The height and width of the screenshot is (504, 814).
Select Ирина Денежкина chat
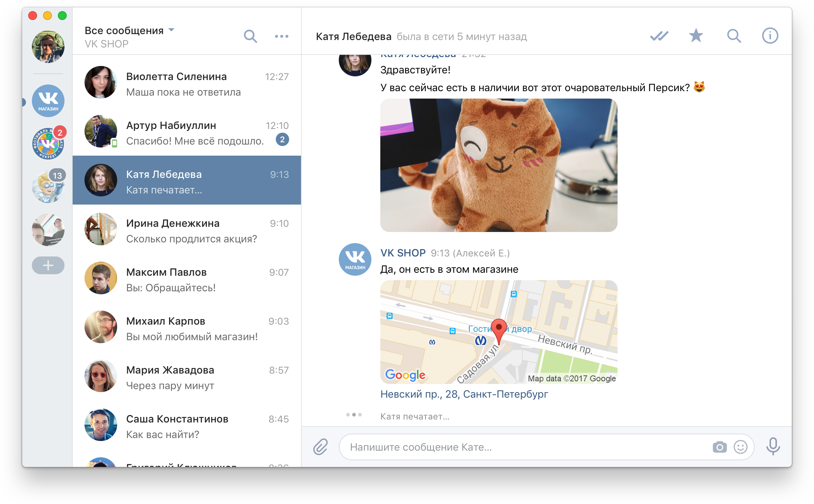coord(187,231)
